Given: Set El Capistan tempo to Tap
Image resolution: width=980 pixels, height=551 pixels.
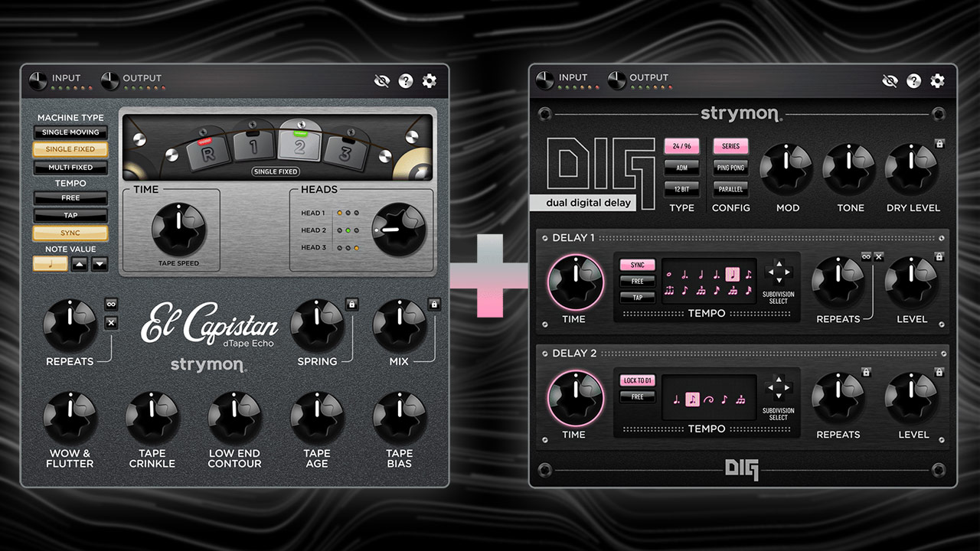Looking at the screenshot, I should (x=70, y=216).
